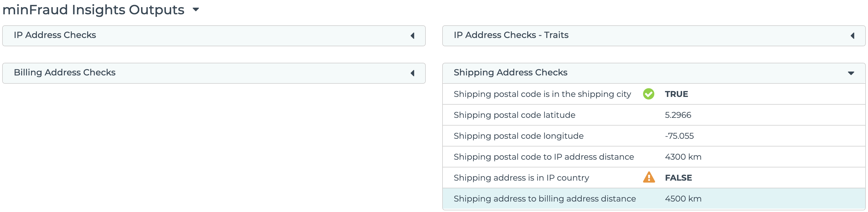Click the IP Address Checks - Traits title
Screen dimensions: 868x212
click(x=511, y=35)
